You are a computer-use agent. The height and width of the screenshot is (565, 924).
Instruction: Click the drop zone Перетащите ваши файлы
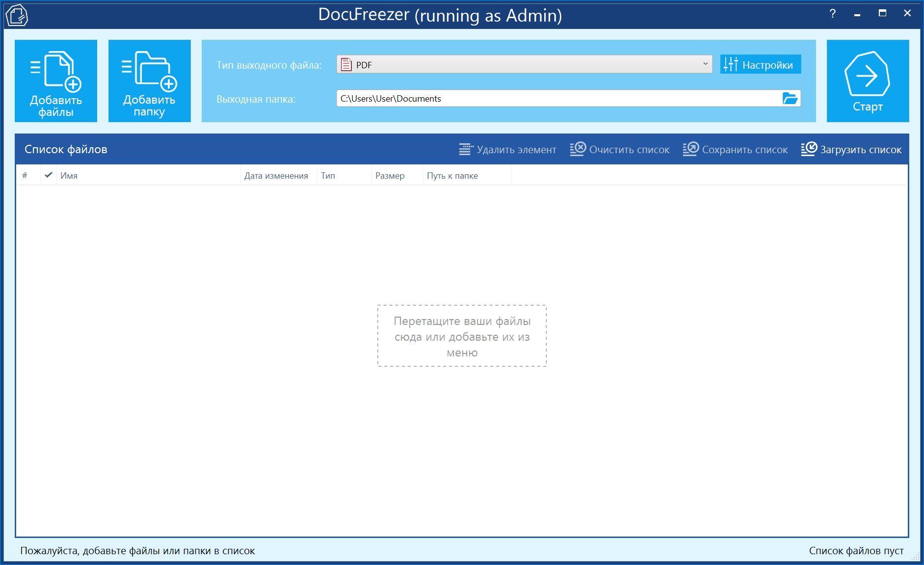coord(462,336)
